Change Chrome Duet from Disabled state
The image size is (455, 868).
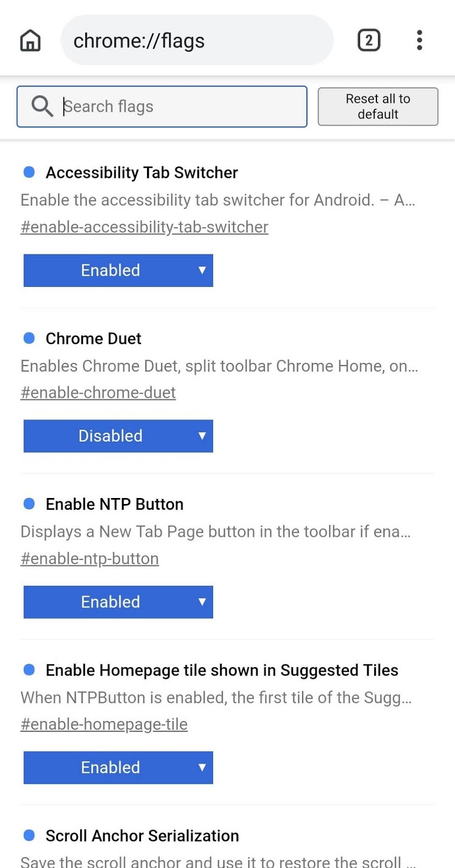[x=118, y=436]
